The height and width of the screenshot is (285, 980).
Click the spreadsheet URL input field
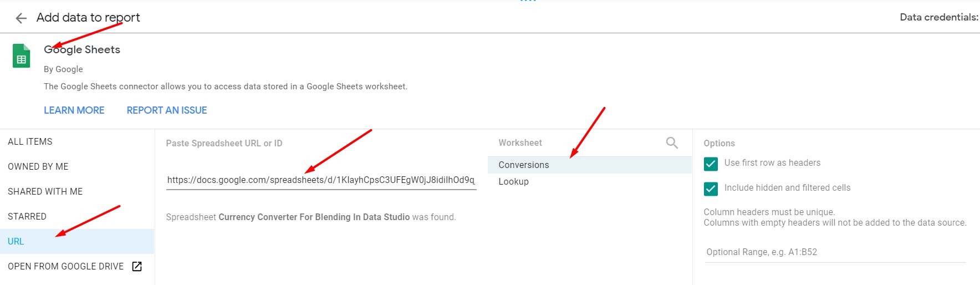click(321, 180)
